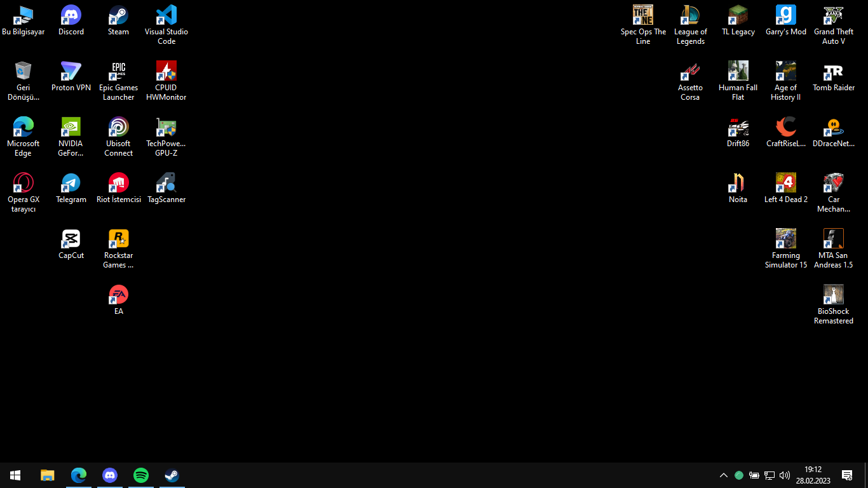Select the Car Mechanic shortcut
This screenshot has width=868, height=488.
pos(834,193)
